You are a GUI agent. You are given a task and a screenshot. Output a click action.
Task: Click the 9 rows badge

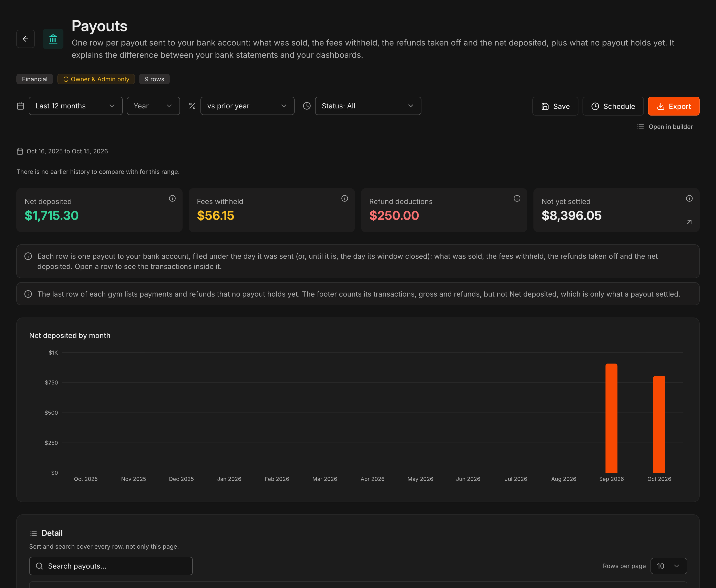click(154, 79)
